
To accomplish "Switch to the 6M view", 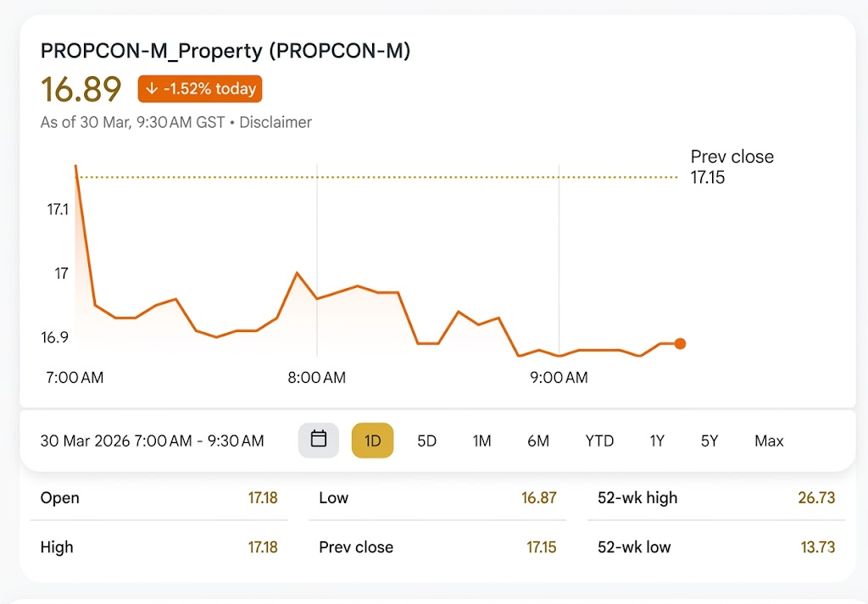I will 537,441.
